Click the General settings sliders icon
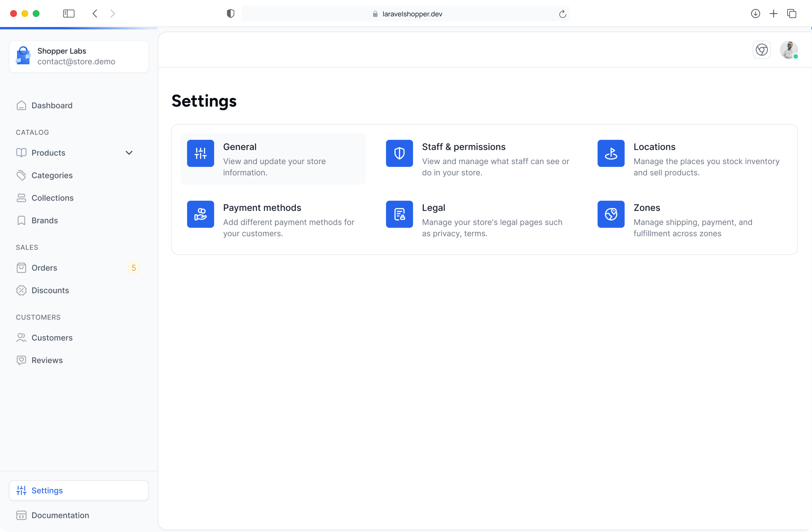812x532 pixels. pos(200,153)
